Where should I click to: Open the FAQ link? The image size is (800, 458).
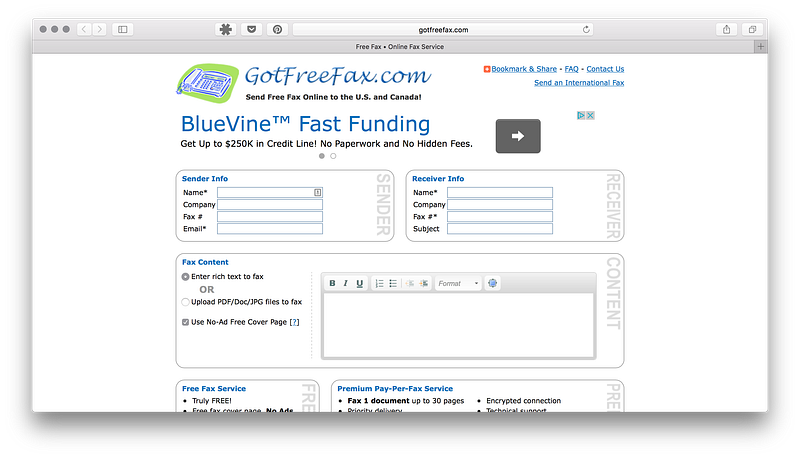[x=571, y=69]
